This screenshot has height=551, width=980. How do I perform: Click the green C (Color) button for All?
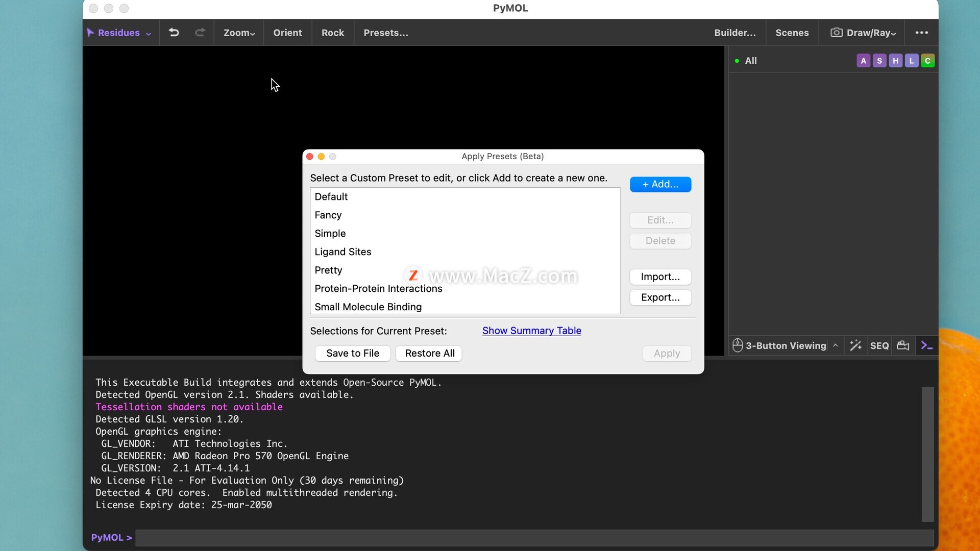coord(928,61)
